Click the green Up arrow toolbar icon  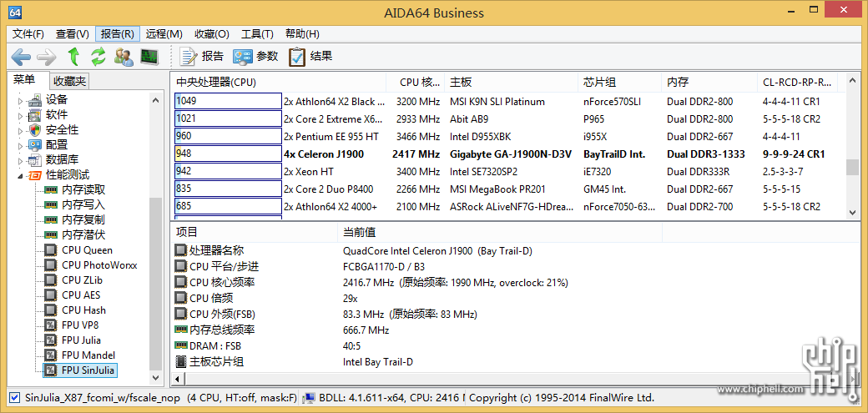73,56
